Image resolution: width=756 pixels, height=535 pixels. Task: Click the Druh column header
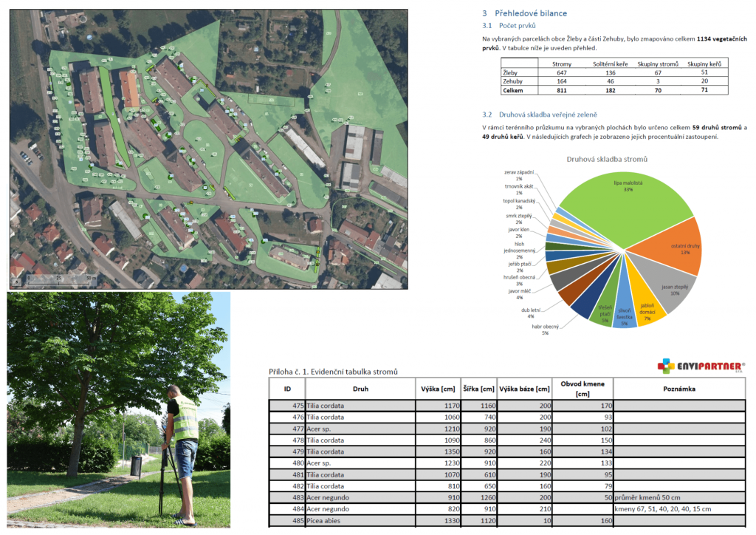[x=360, y=389]
